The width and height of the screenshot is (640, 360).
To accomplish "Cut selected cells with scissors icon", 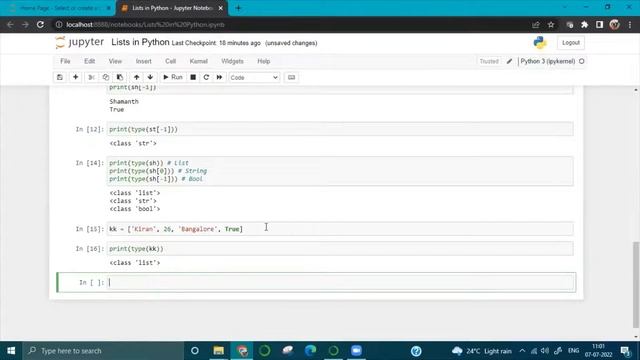I will tap(91, 77).
